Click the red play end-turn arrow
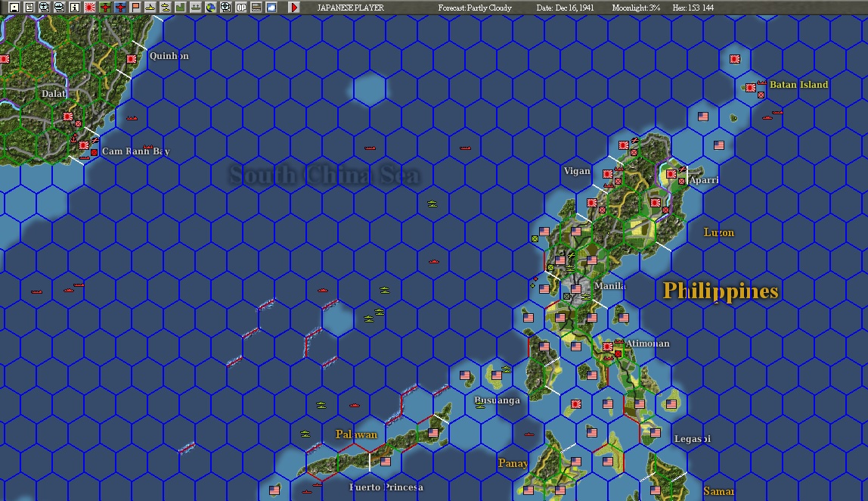Viewport: 868px width, 501px height. 295,8
